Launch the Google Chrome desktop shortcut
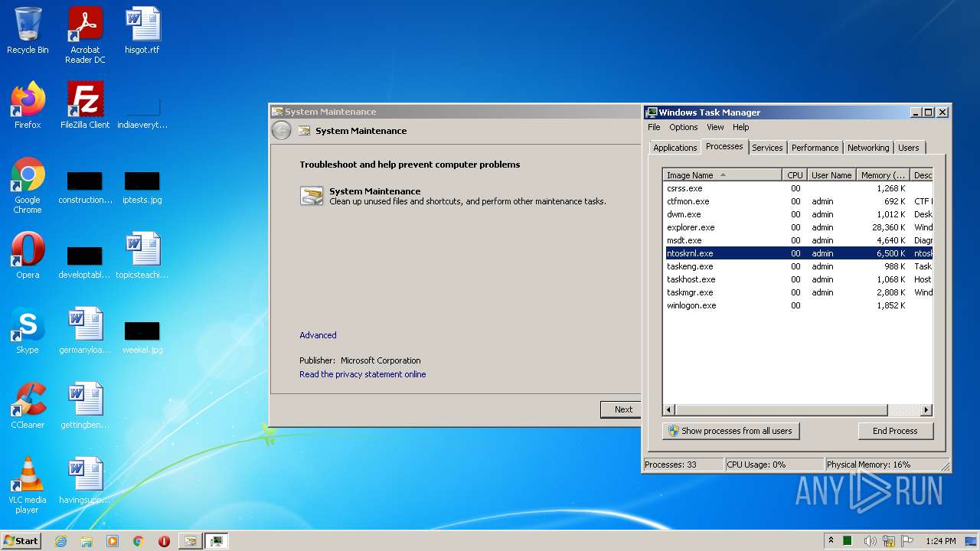The image size is (980, 551). [x=28, y=185]
